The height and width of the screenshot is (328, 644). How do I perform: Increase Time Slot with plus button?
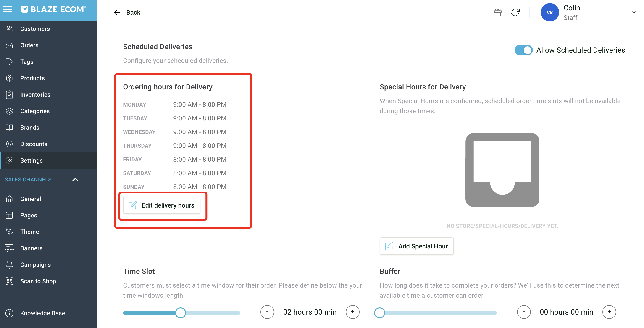point(352,312)
